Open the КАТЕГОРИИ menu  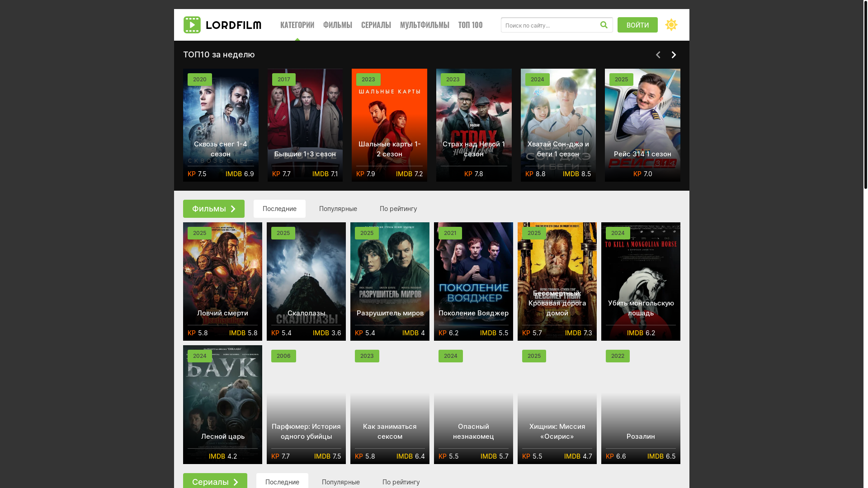pyautogui.click(x=297, y=25)
